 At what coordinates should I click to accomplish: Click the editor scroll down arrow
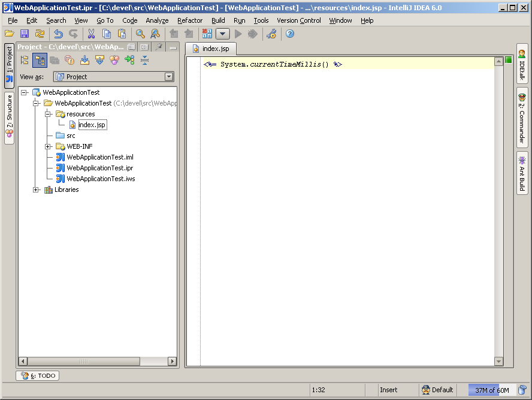498,361
